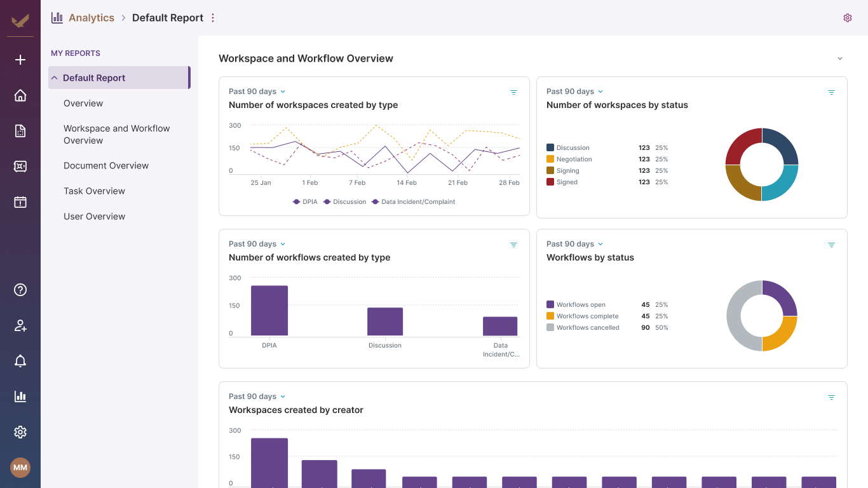Click the MY REPORTS heading
The width and height of the screenshot is (868, 488).
coord(76,53)
